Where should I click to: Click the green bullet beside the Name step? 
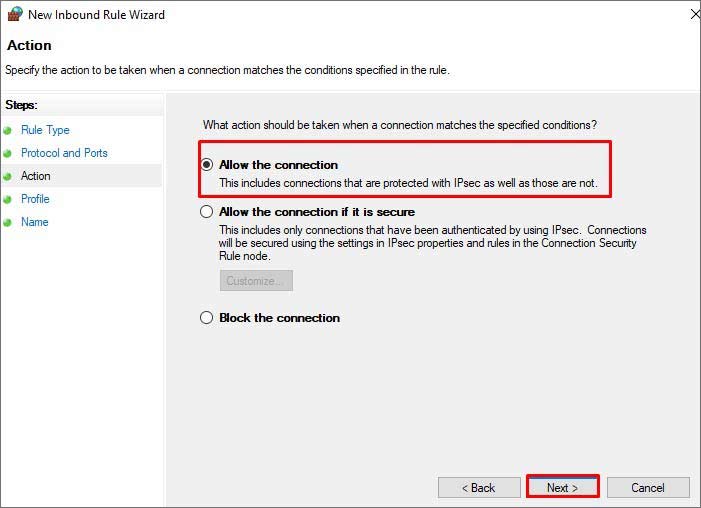point(8,223)
